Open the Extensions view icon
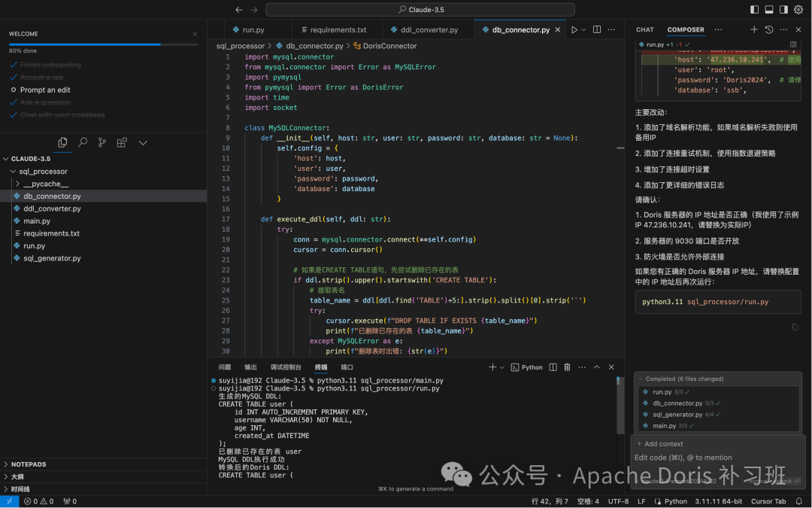 pos(122,142)
